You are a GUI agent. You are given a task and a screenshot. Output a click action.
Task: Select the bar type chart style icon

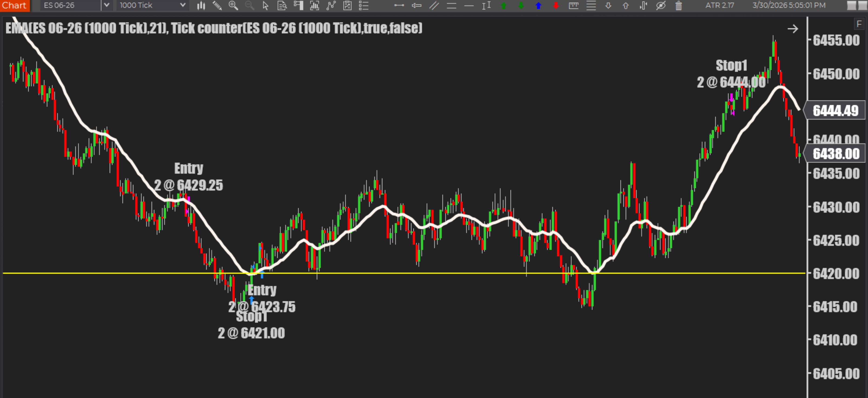201,5
